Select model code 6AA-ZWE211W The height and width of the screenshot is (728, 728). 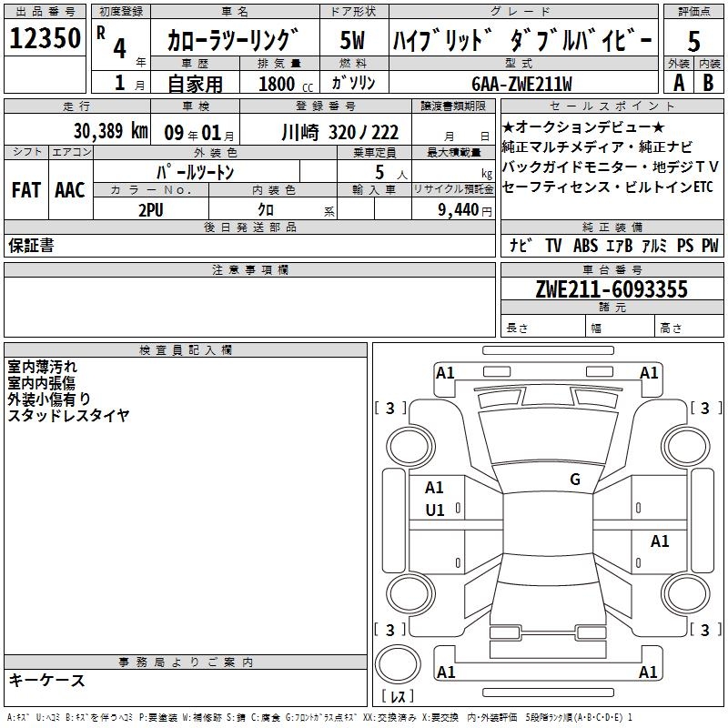521,84
